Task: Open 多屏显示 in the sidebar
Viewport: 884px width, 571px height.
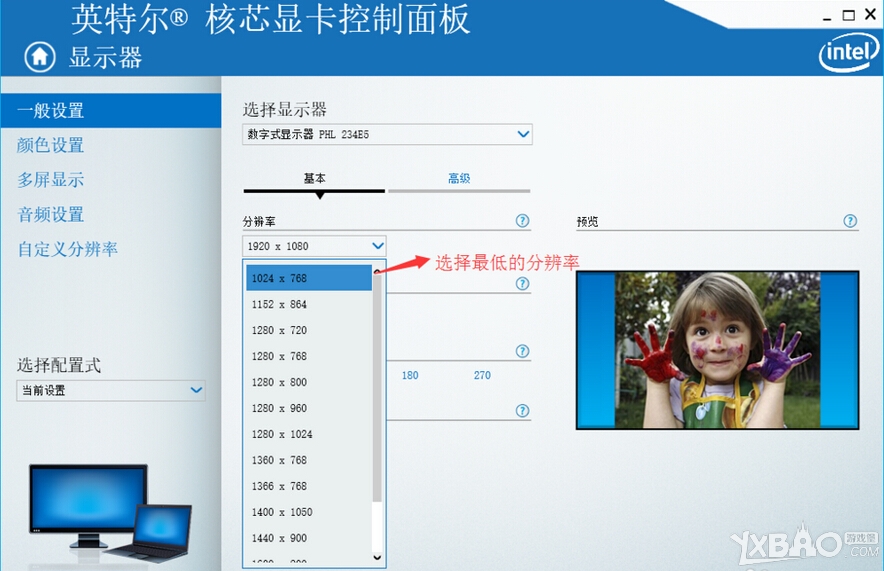Action: pos(51,180)
